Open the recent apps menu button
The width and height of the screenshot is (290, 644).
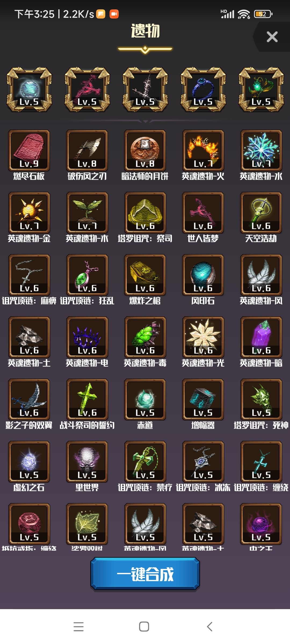coord(78,627)
